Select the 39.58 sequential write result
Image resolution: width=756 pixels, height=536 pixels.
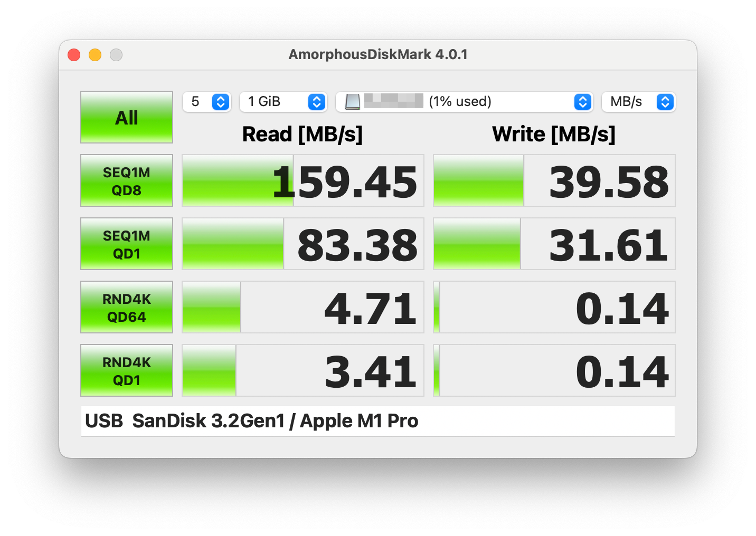pyautogui.click(x=554, y=180)
